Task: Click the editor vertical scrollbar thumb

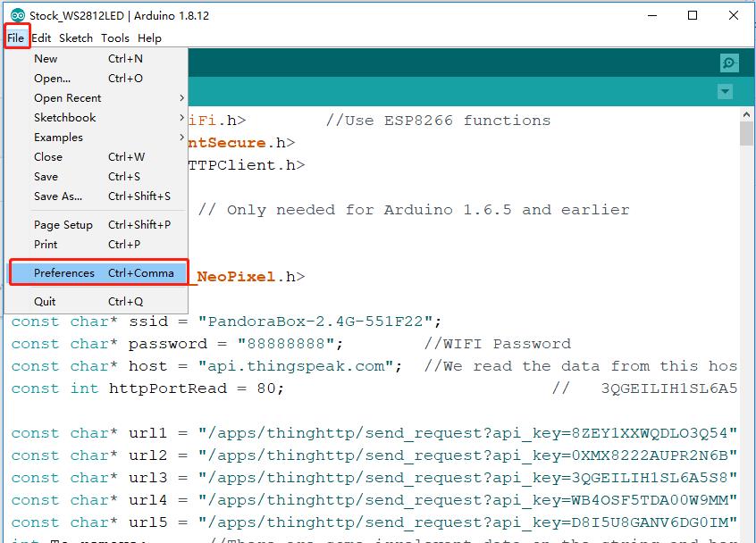Action: coord(746,132)
